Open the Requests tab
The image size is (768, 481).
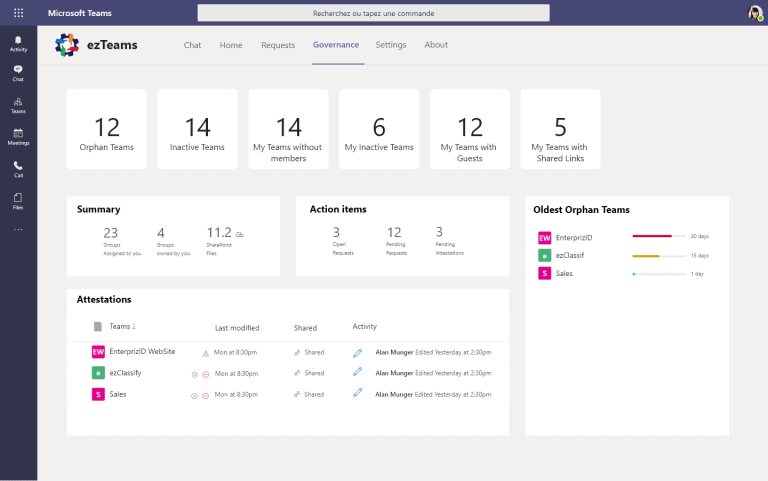coord(278,45)
